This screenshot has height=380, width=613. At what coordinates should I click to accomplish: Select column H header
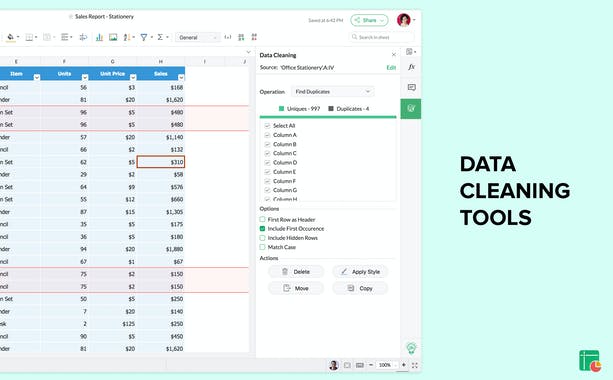point(161,61)
